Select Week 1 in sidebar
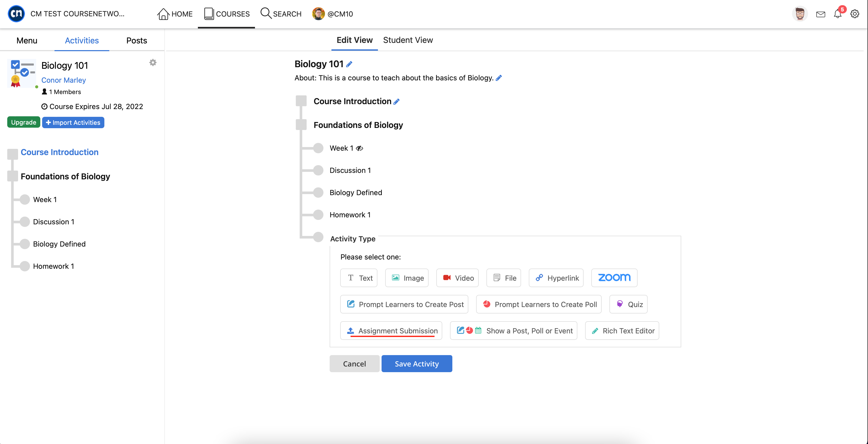The height and width of the screenshot is (444, 868). tap(45, 200)
